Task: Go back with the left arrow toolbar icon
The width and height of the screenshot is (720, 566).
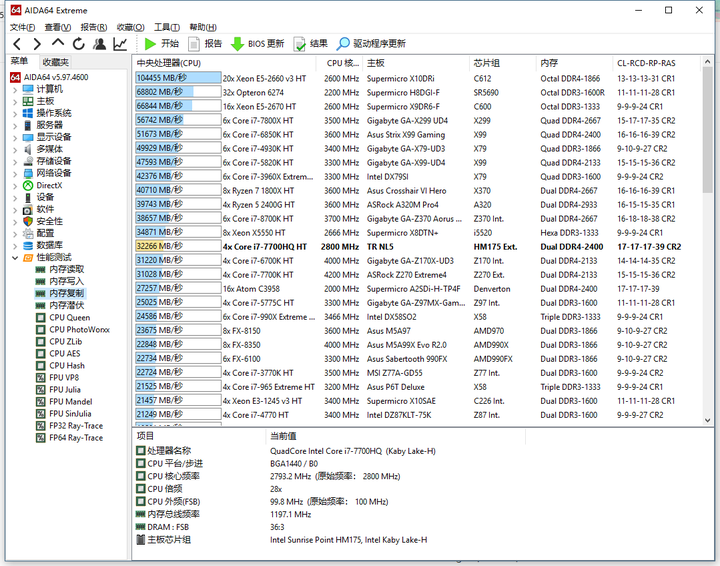Action: click(x=17, y=44)
